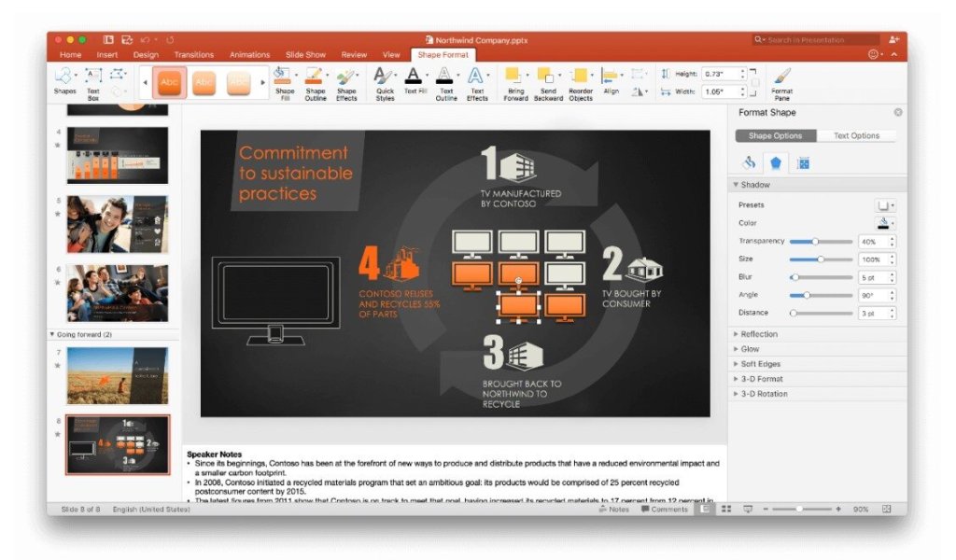This screenshot has height=560, width=956.
Task: Click the Send Backward icon
Action: pyautogui.click(x=545, y=76)
